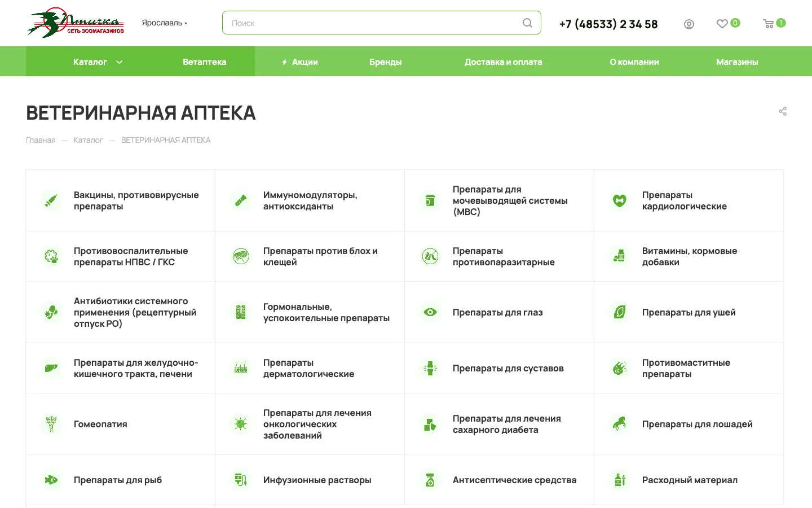Open О компании menu item
Image resolution: width=812 pixels, height=508 pixels.
[x=634, y=62]
